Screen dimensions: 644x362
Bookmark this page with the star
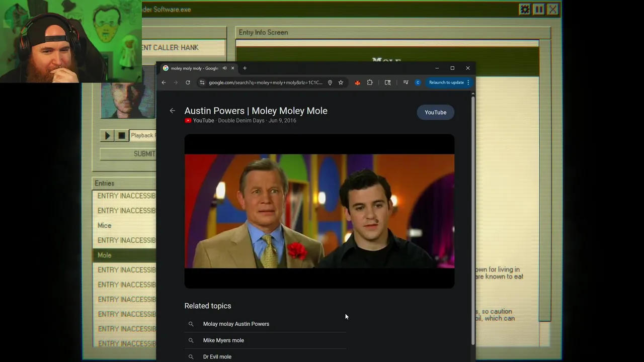tap(341, 82)
